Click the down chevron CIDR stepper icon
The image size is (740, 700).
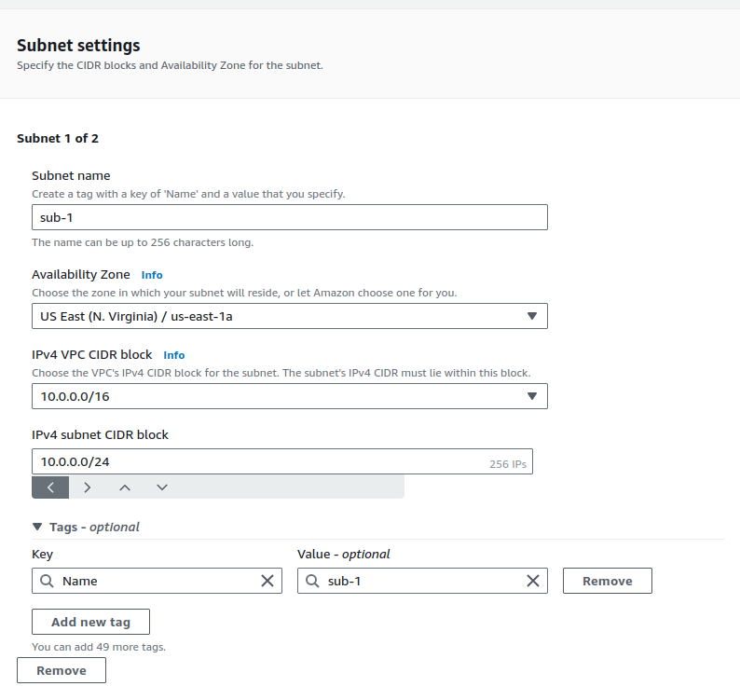(x=162, y=487)
